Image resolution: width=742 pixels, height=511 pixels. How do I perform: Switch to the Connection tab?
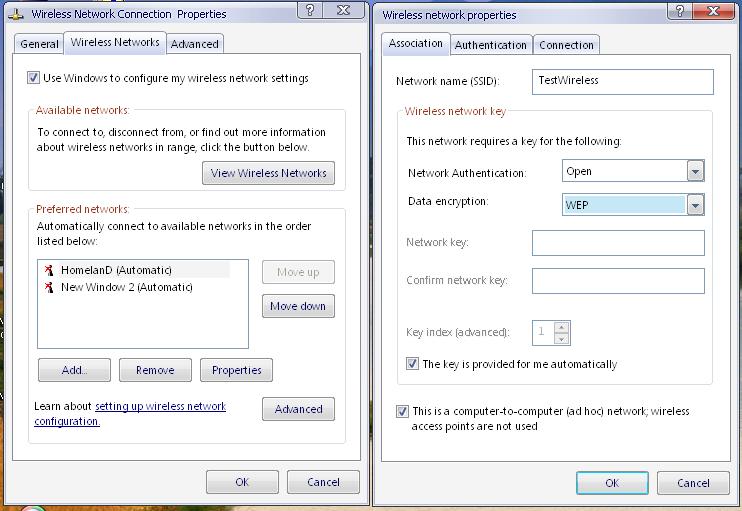coord(566,45)
